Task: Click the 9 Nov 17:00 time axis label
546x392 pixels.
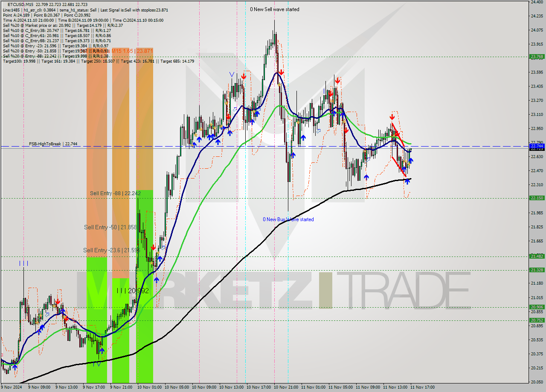Action: (94, 387)
